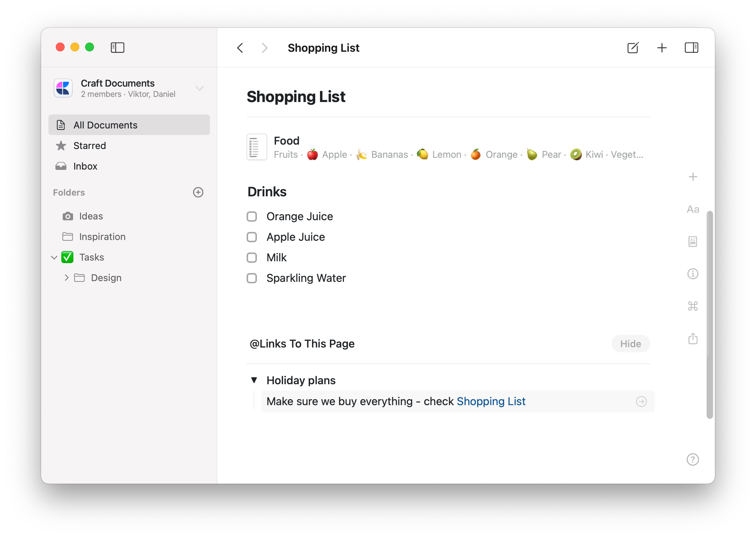Click the document info icon
Viewport: 756px width, 538px height.
click(693, 274)
